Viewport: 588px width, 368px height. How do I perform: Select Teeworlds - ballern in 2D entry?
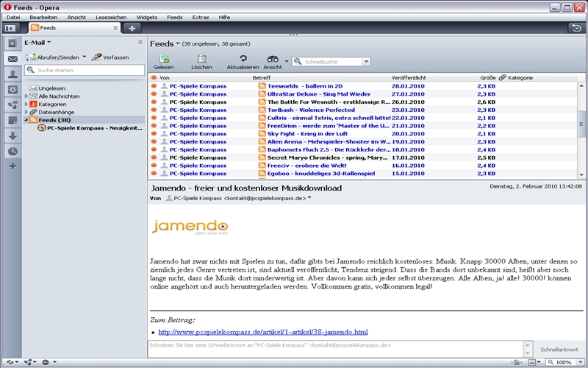pos(305,86)
